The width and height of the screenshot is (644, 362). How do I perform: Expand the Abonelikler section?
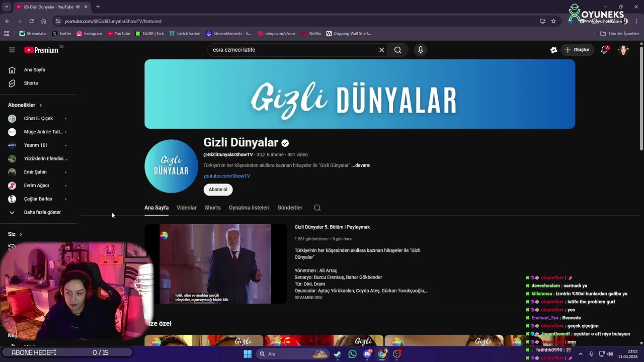(x=25, y=105)
